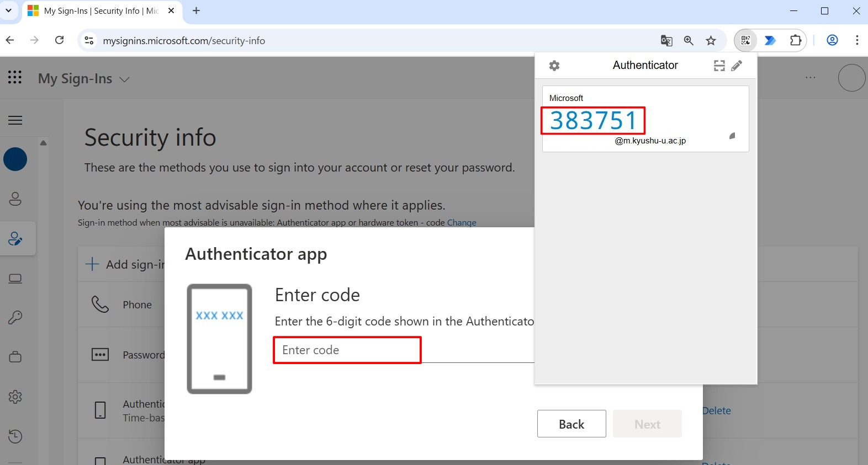Click the address bar URL

(184, 40)
